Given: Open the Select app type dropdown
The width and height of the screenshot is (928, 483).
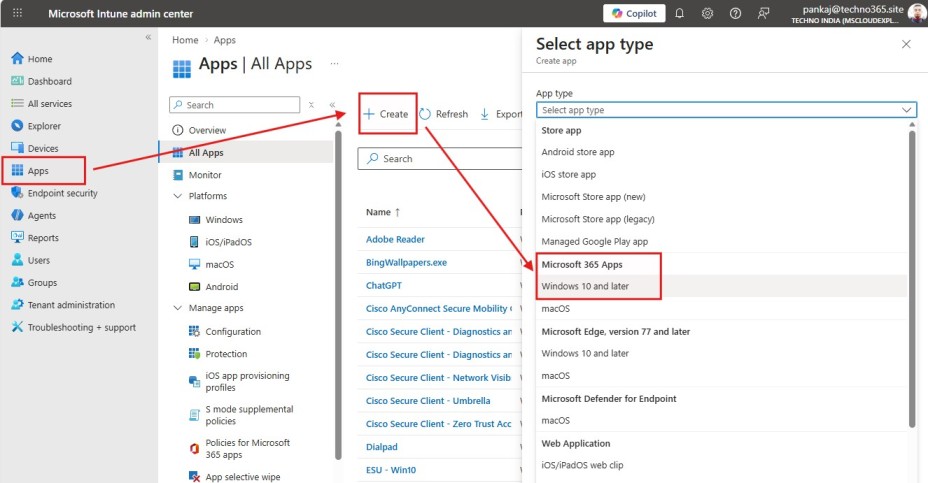Looking at the screenshot, I should [726, 110].
